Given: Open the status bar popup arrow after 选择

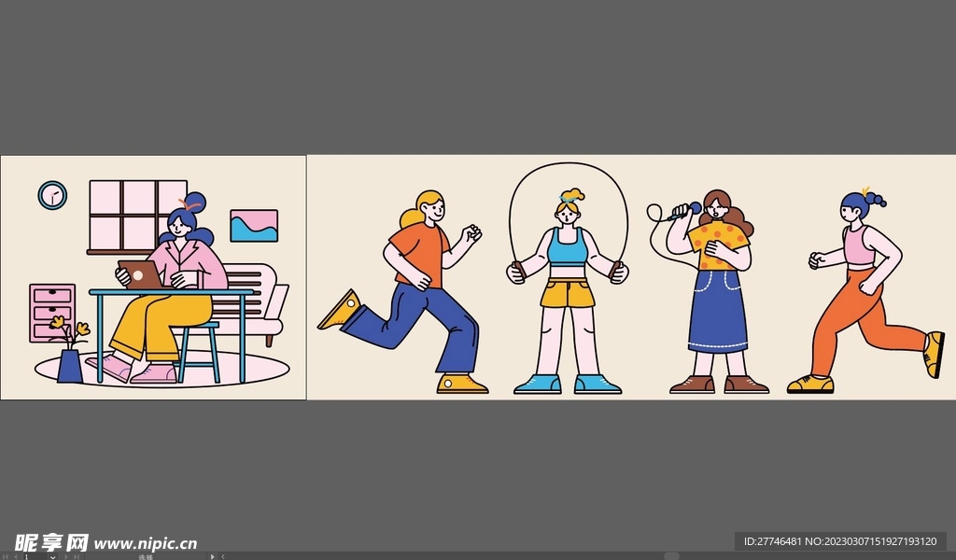Looking at the screenshot, I should (212, 556).
